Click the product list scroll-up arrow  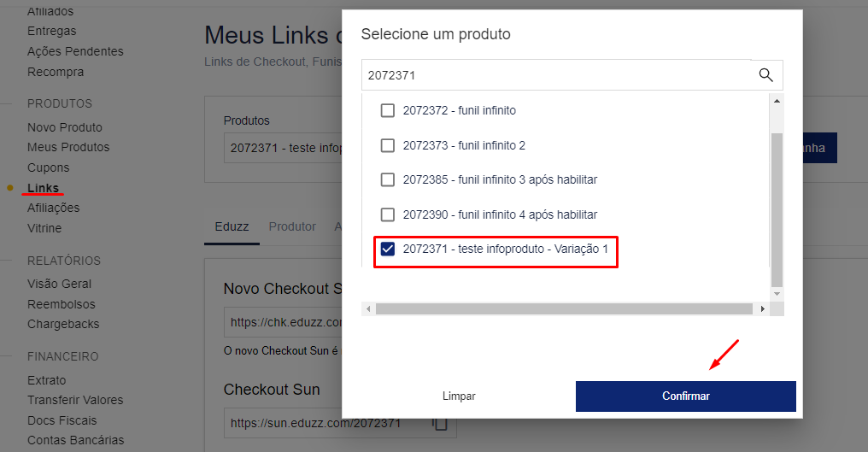click(777, 101)
